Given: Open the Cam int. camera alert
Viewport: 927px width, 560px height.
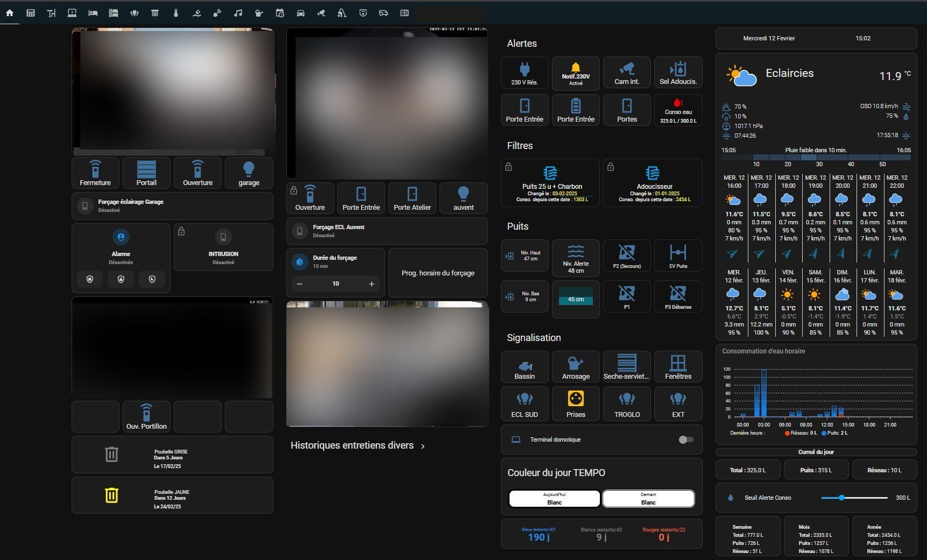Looking at the screenshot, I should click(x=627, y=73).
